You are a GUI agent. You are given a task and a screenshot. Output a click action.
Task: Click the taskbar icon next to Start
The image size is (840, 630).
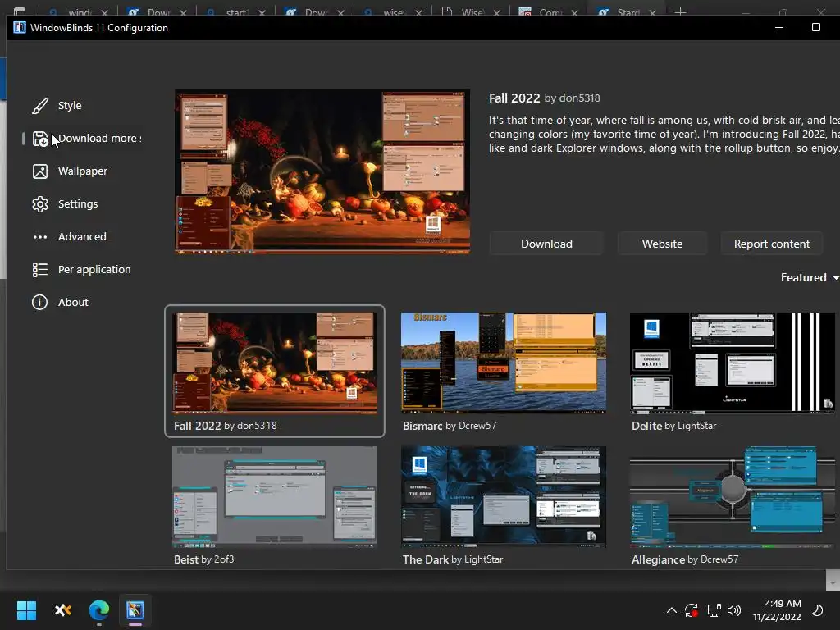(62, 610)
